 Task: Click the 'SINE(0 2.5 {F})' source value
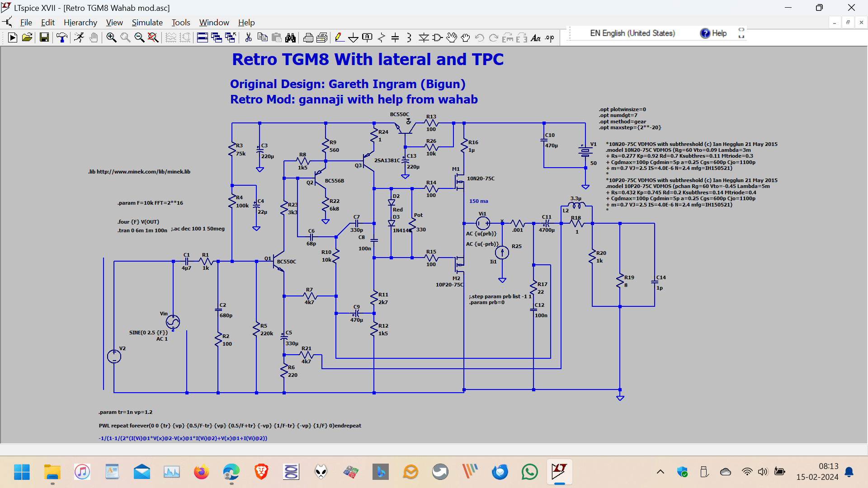(148, 333)
